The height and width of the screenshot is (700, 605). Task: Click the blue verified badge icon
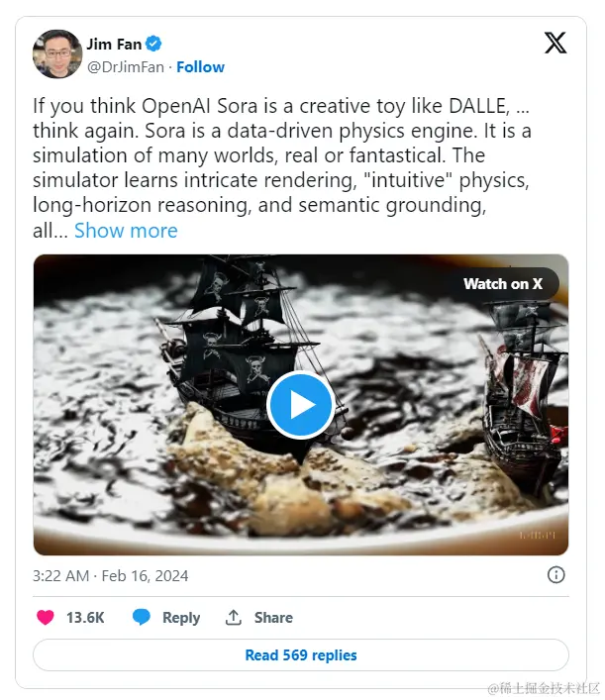(154, 44)
